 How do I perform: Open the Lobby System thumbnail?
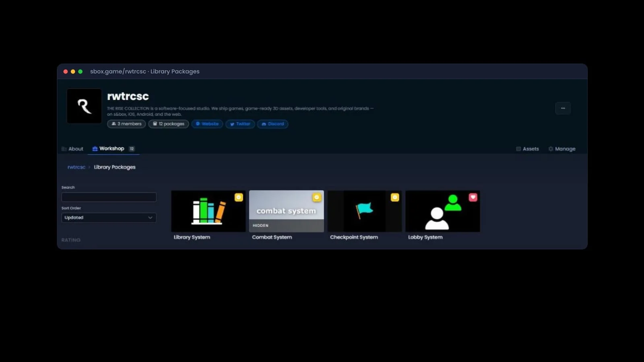pos(443,211)
